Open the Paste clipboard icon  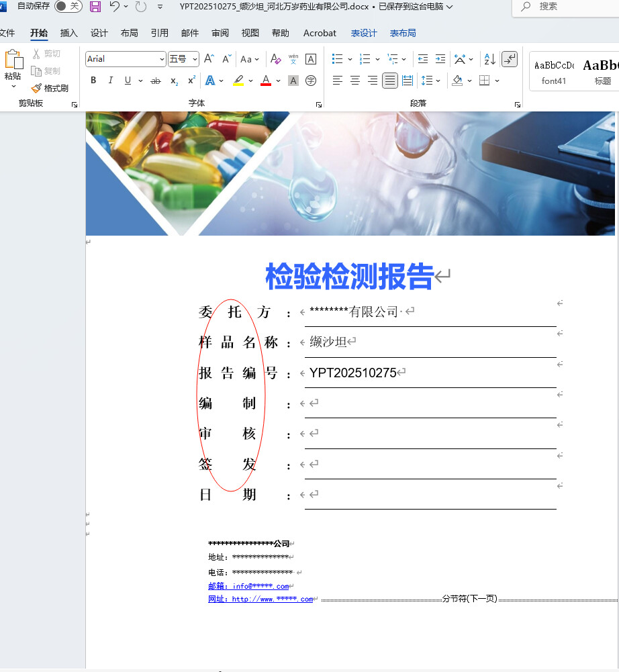(x=13, y=60)
